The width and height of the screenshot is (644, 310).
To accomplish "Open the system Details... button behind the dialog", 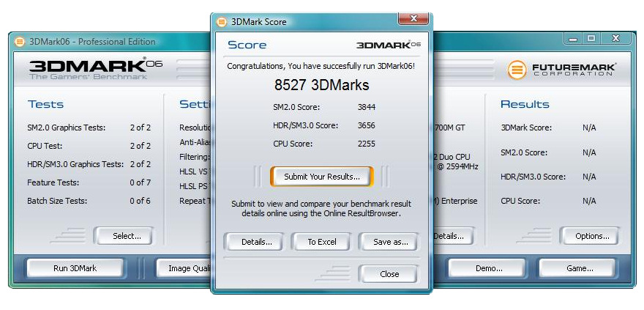I will coord(449,236).
